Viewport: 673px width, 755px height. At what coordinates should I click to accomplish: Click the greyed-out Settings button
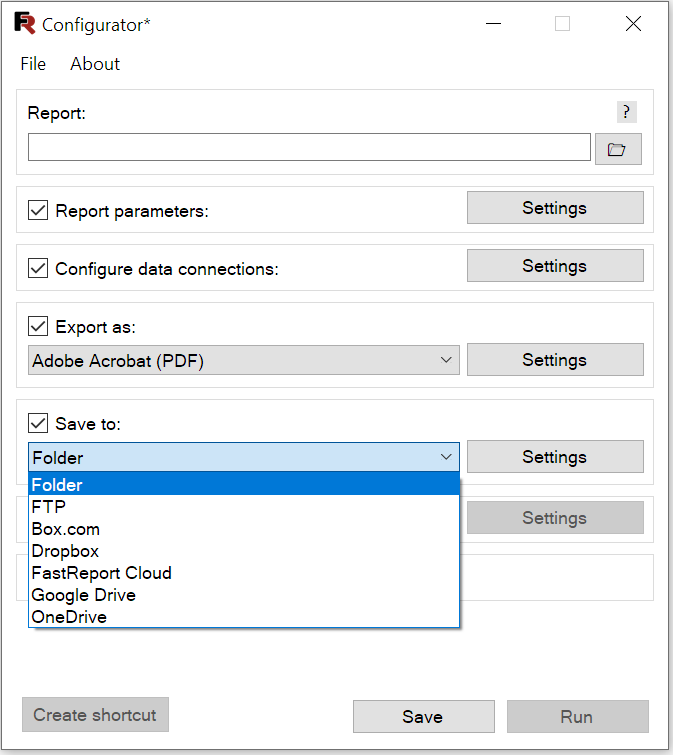pos(555,518)
